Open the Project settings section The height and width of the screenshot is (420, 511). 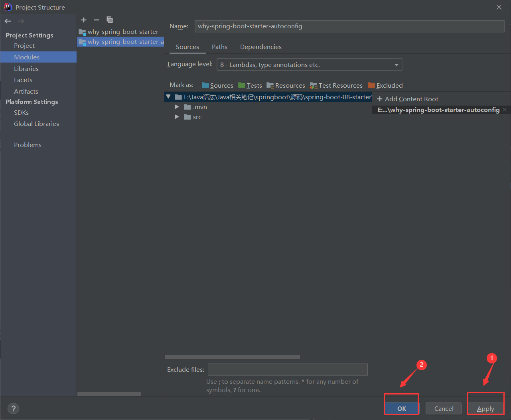[24, 46]
